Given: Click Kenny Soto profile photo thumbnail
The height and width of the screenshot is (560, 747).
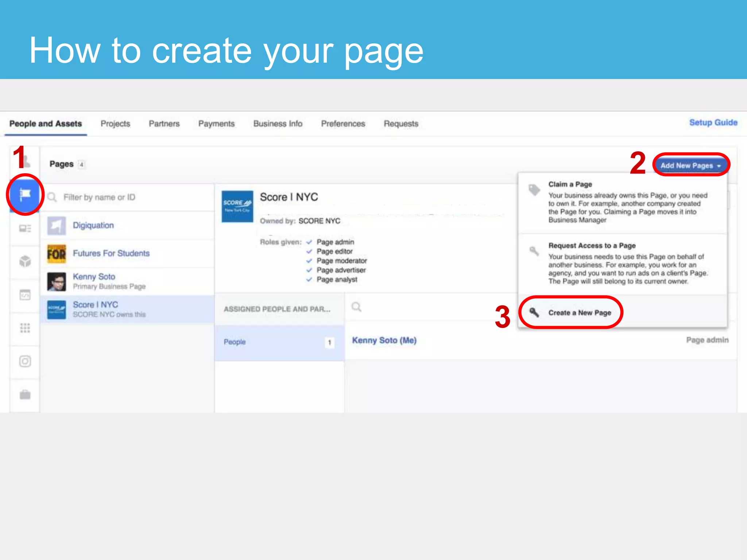Looking at the screenshot, I should [57, 281].
